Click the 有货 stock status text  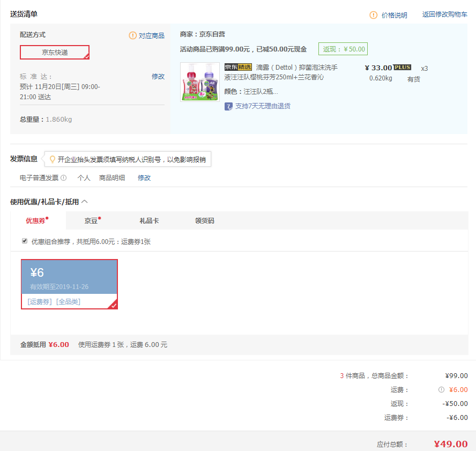(413, 79)
